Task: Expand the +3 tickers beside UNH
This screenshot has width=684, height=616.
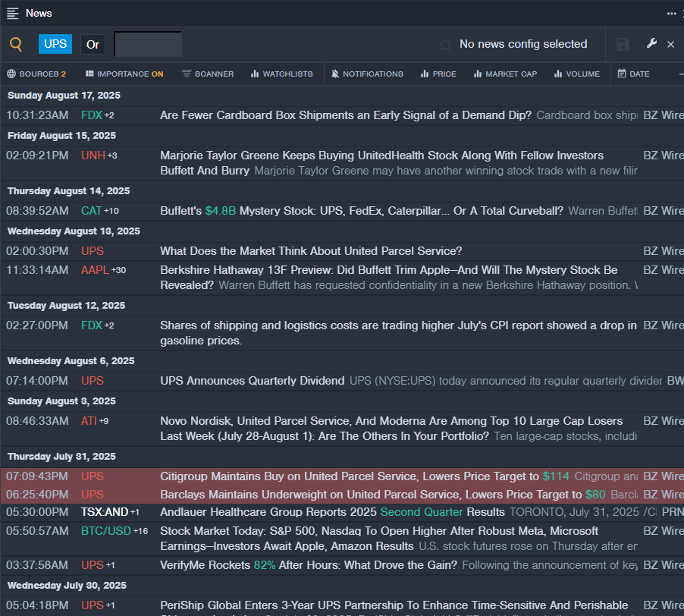Action: (112, 156)
